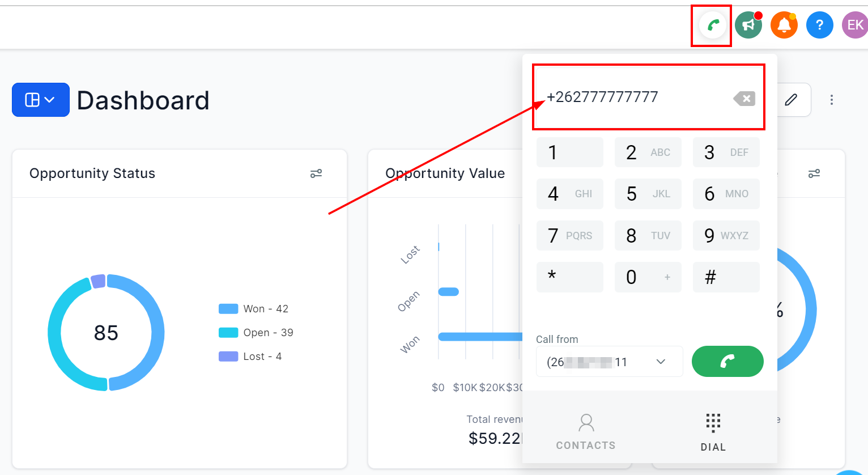Open the help question mark icon
The width and height of the screenshot is (868, 475).
[820, 25]
